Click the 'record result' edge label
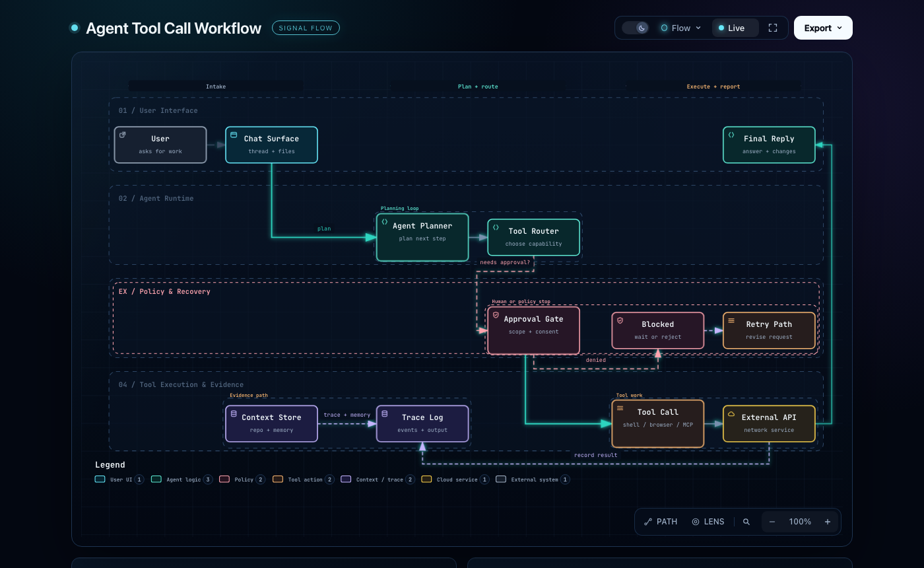The image size is (924, 568). [x=595, y=454]
